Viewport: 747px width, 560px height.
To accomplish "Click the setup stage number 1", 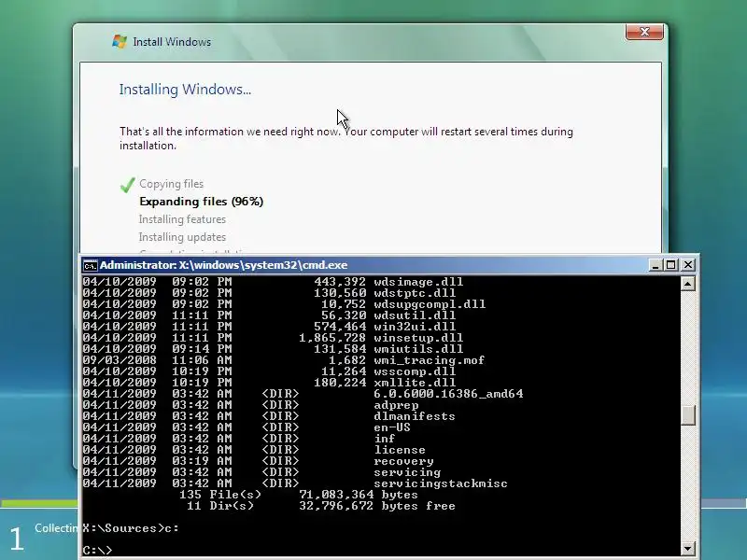I will click(17, 539).
